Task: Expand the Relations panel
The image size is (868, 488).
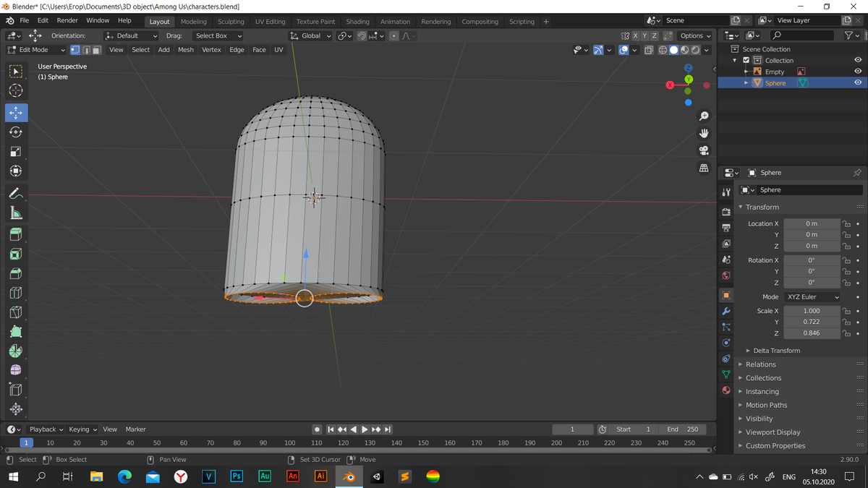Action: (x=761, y=364)
